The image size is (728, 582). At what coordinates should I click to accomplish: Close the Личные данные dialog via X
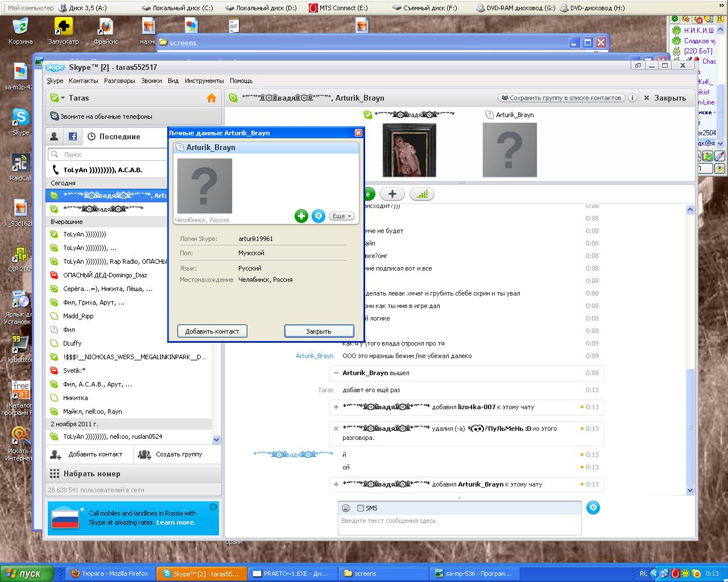tap(358, 132)
